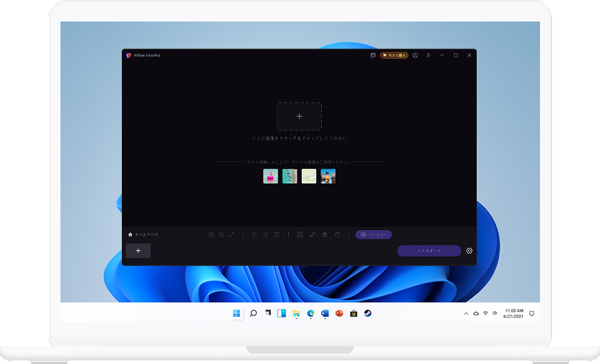Open the Windows Start menu
Viewport: 600px width, 364px height.
click(x=237, y=314)
